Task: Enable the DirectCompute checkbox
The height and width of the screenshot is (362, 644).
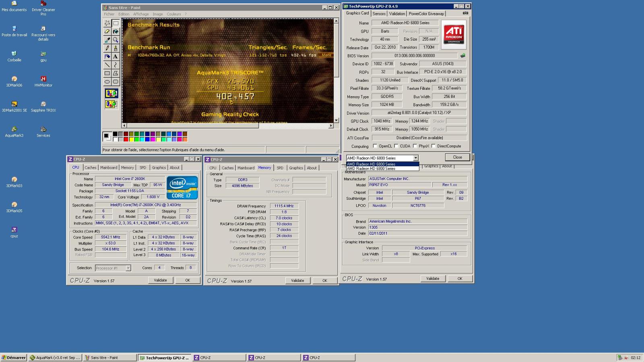Action: tap(433, 146)
